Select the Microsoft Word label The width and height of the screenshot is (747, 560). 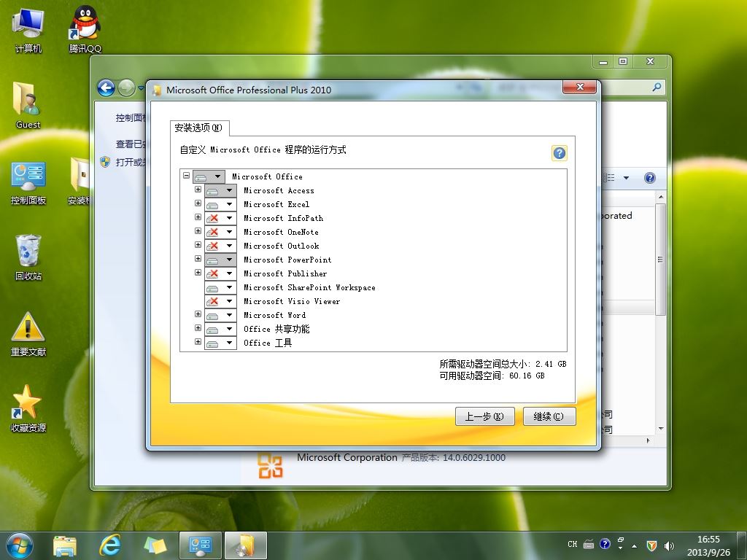(275, 315)
